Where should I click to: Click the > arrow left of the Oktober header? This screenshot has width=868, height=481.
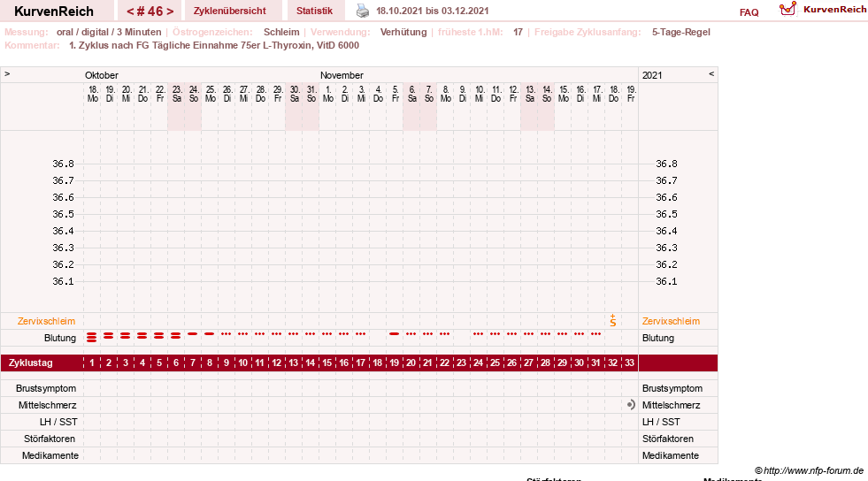(x=7, y=73)
